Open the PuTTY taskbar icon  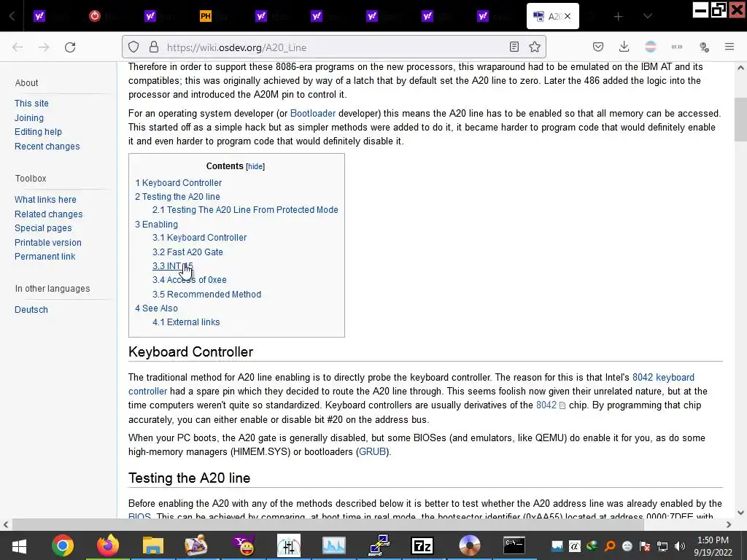379,545
